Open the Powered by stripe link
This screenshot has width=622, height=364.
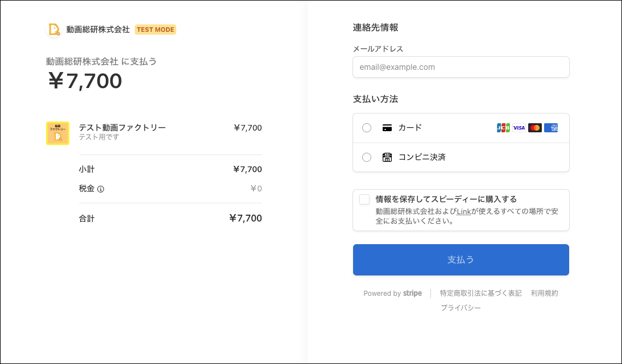392,294
